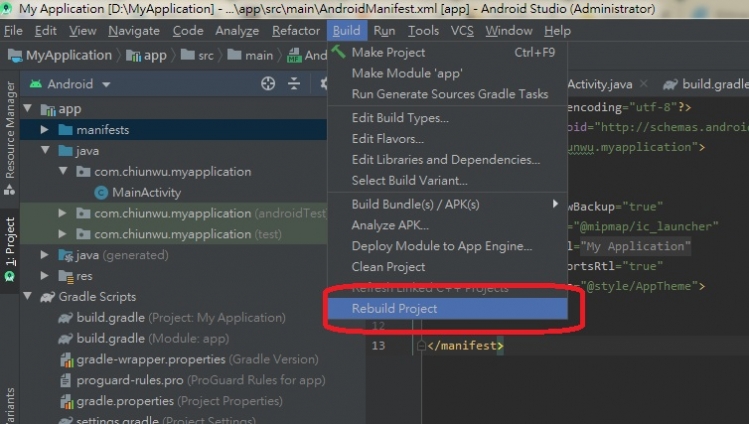Click the app module icon in tree
The image size is (749, 424).
[48, 109]
